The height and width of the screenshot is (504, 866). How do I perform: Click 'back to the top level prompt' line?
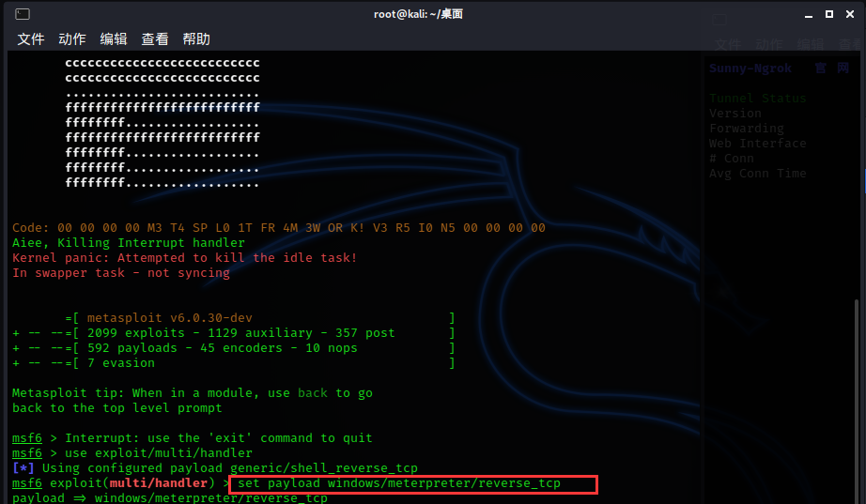pyautogui.click(x=117, y=408)
